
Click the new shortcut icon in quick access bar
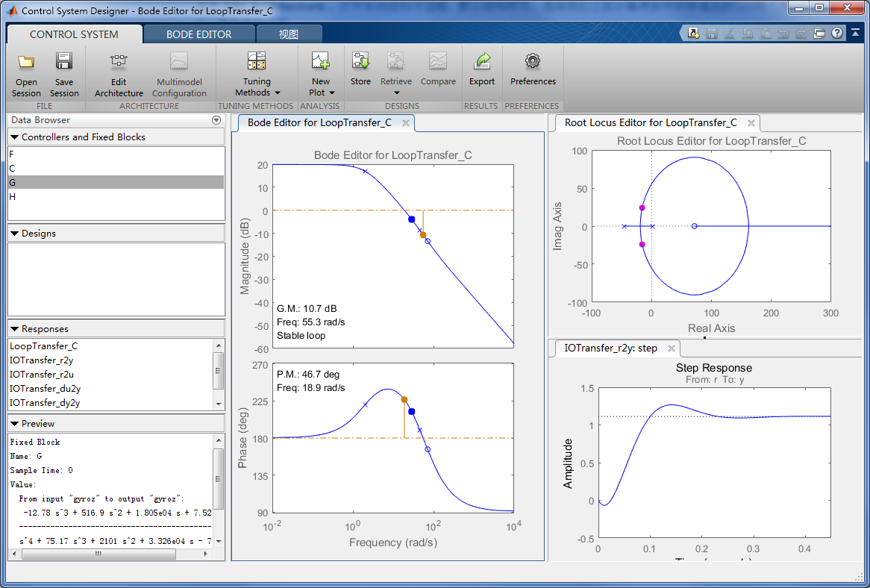click(694, 34)
